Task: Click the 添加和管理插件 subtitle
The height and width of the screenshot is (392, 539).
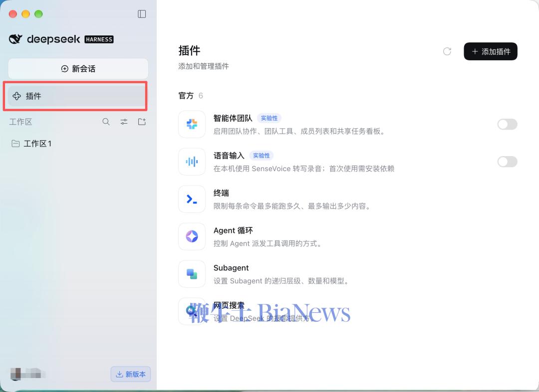Action: 204,66
